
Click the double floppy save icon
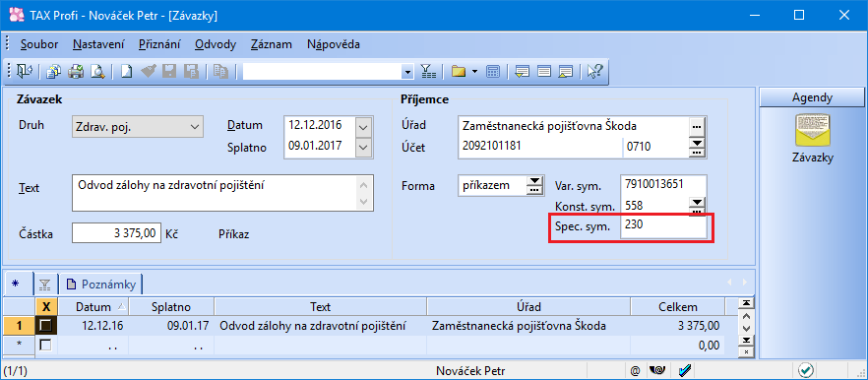coord(191,72)
